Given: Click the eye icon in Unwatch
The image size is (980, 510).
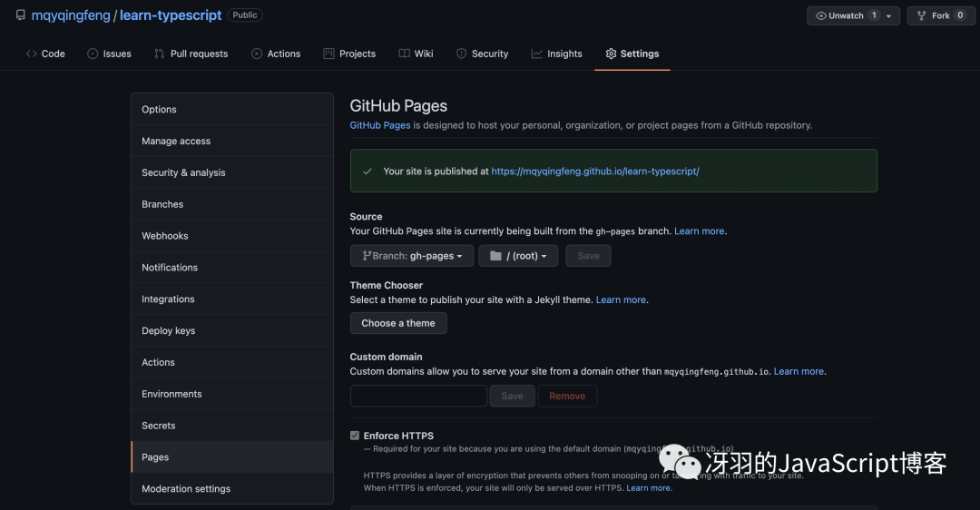Looking at the screenshot, I should click(821, 15).
